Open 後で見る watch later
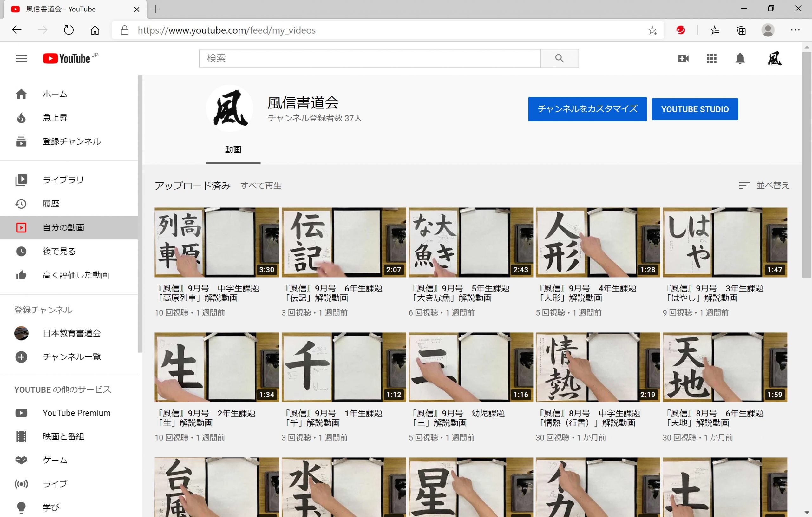The image size is (812, 517). point(69,251)
